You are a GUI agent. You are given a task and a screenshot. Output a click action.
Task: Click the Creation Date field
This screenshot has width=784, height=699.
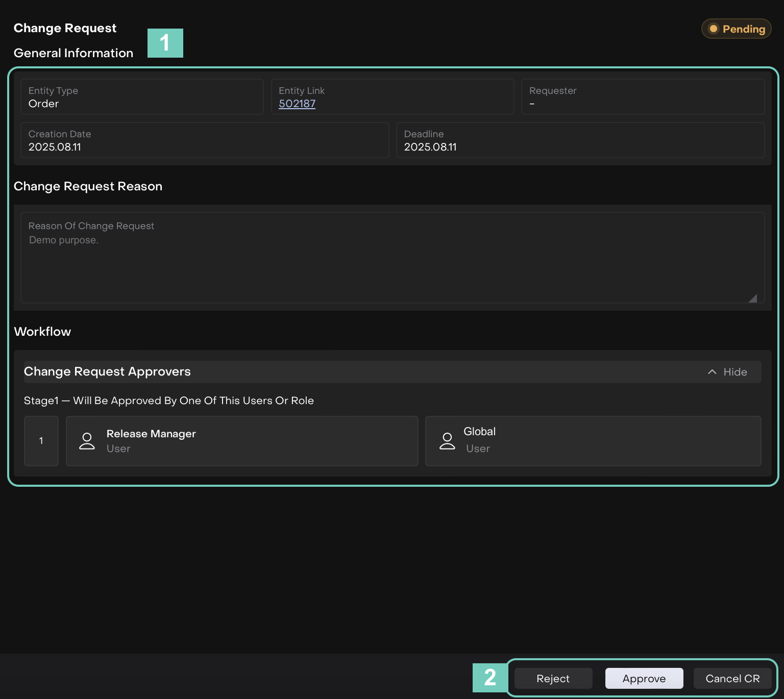204,140
